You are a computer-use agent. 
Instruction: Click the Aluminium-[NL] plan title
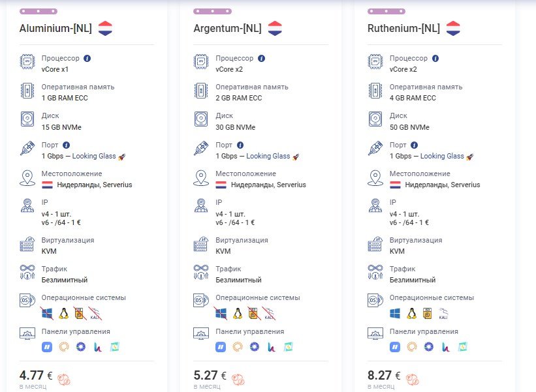click(55, 28)
